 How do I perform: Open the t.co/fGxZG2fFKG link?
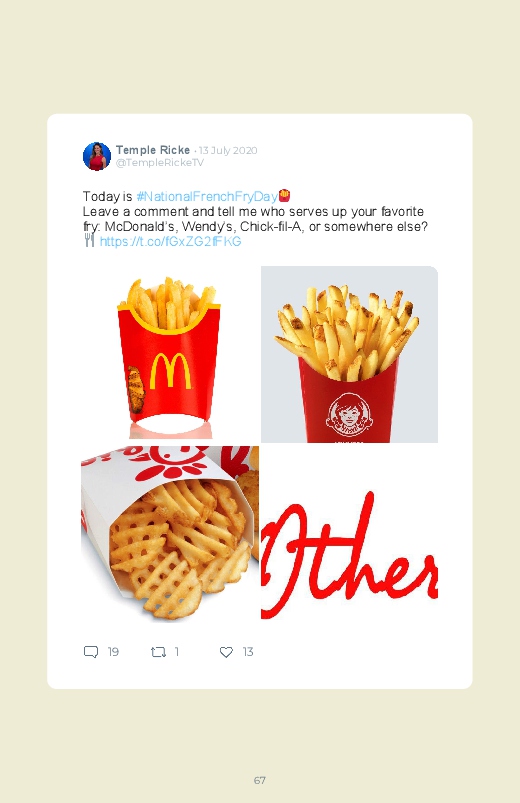tap(170, 241)
